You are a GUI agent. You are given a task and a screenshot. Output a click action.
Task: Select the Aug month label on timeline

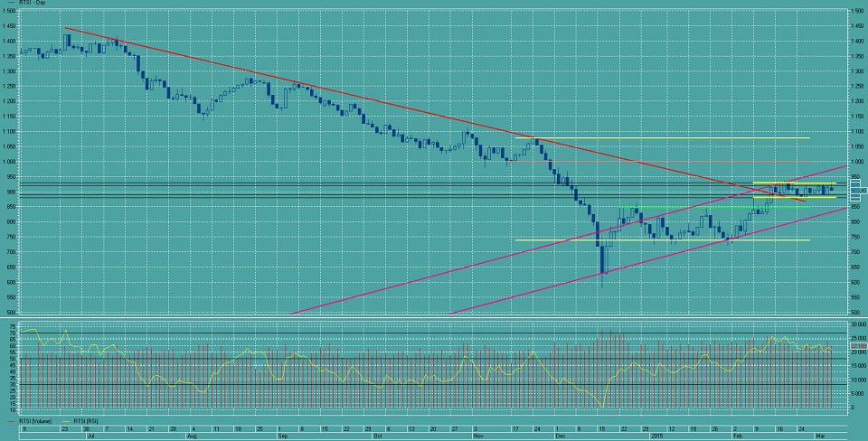(x=191, y=435)
